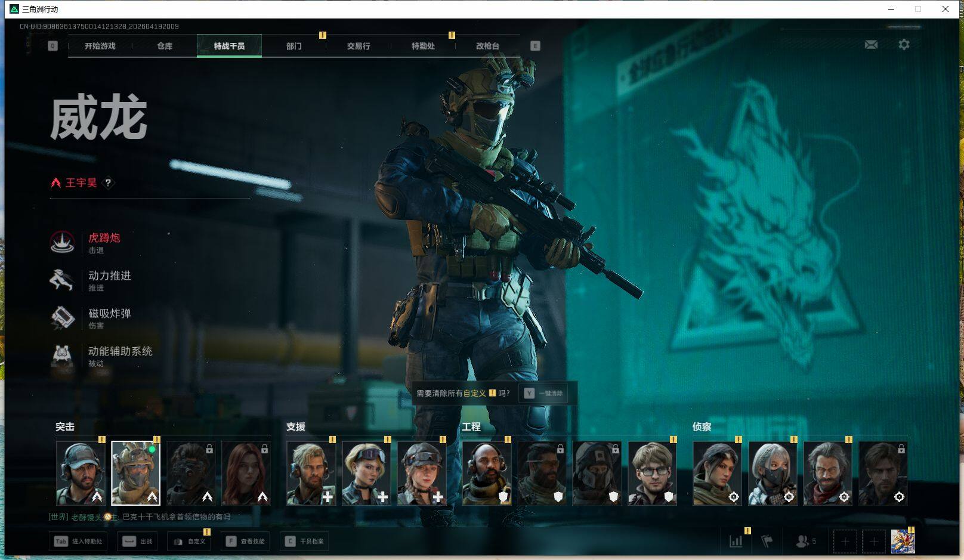The image size is (964, 560).
Task: Select the silver-haired masked 侦察 operator
Action: [x=773, y=473]
